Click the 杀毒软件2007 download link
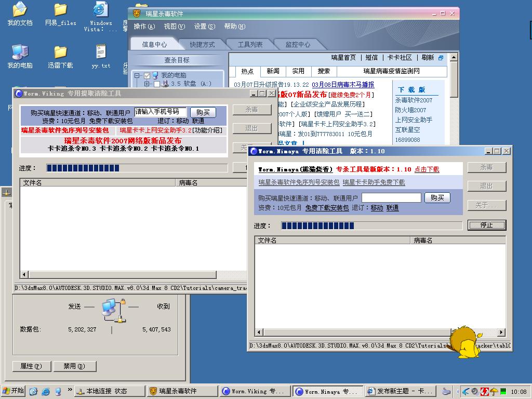The image size is (532, 399). (414, 100)
